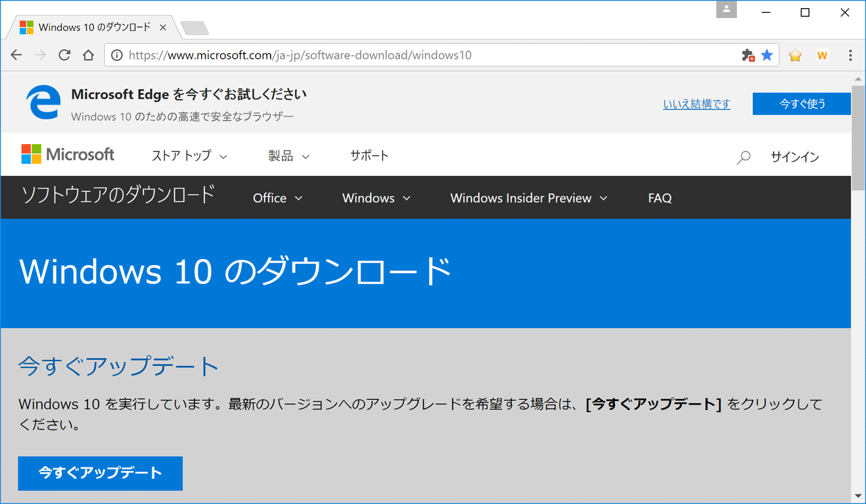Click the ソフトウェアのダウンロード heading link
Viewport: 866px width, 504px height.
point(118,196)
